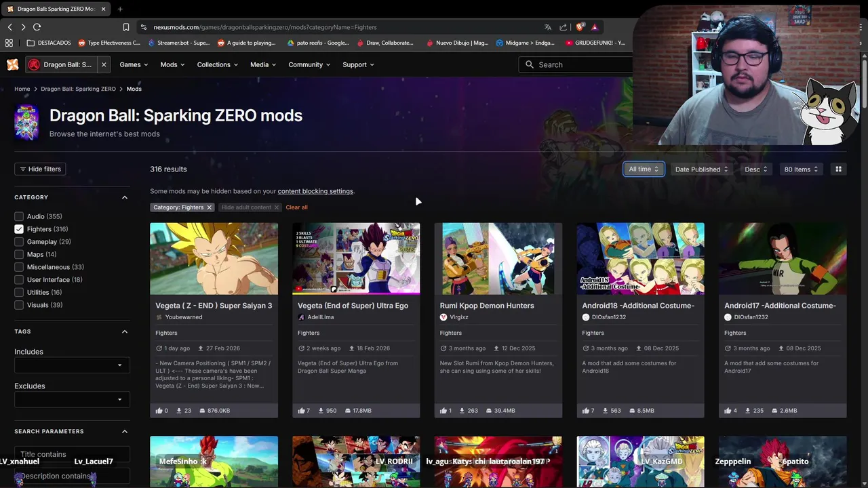Open Rumi Kpop Demon Hunters thumbnail
Viewport: 868px width, 488px height.
coord(498,258)
